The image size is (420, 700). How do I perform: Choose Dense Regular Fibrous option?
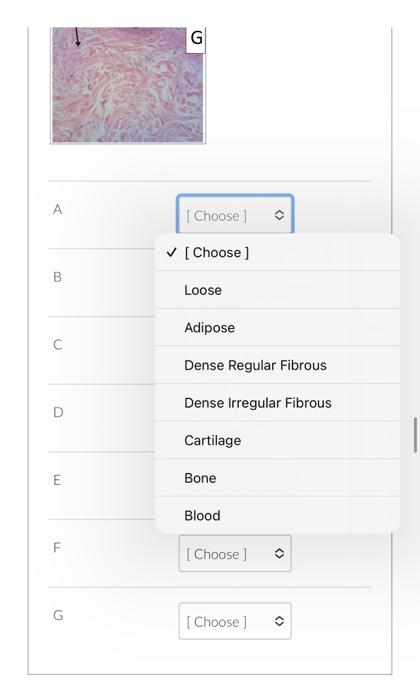coord(277,365)
